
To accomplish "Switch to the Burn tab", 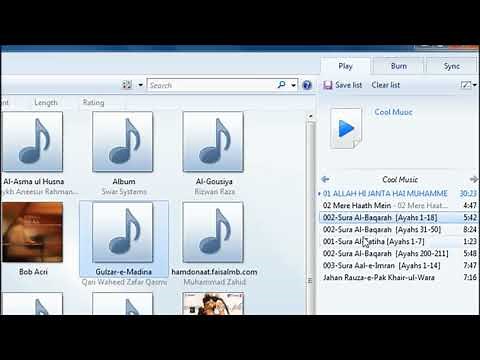I will [x=399, y=66].
